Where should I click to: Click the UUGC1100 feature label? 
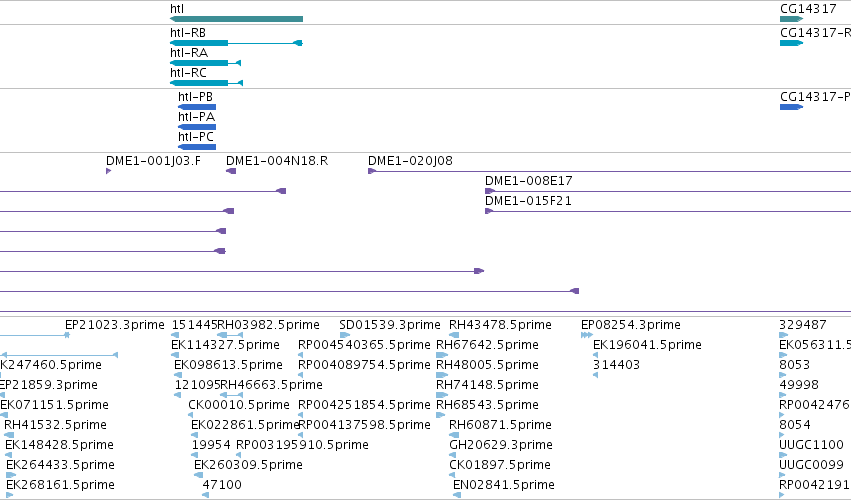[x=811, y=445]
